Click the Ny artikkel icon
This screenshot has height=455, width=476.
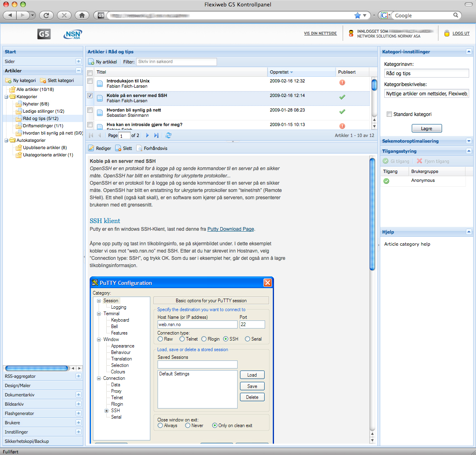pyautogui.click(x=91, y=62)
